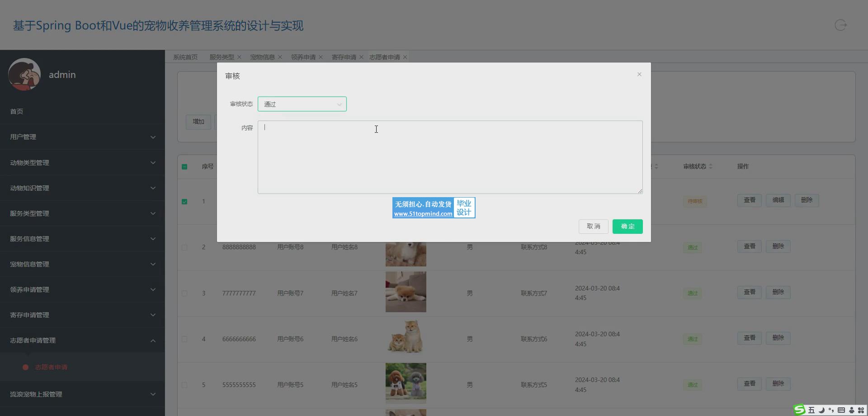This screenshot has height=416, width=868.
Task: Sort by the 审核状态 column sort arrows
Action: tap(711, 166)
